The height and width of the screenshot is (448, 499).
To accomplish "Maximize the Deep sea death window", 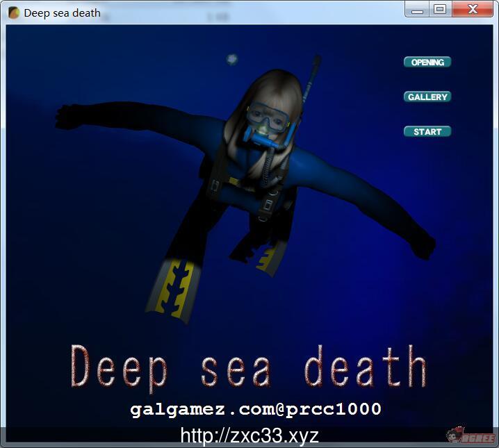I will click(440, 10).
